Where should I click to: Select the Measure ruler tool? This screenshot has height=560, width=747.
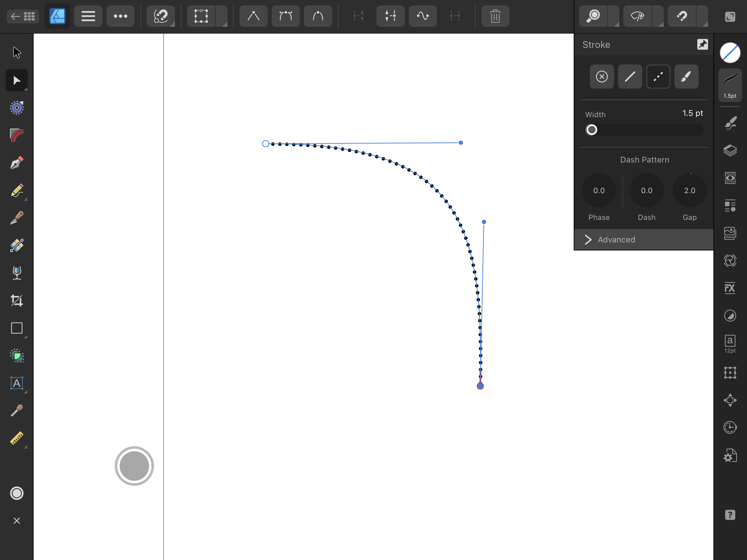click(x=16, y=438)
